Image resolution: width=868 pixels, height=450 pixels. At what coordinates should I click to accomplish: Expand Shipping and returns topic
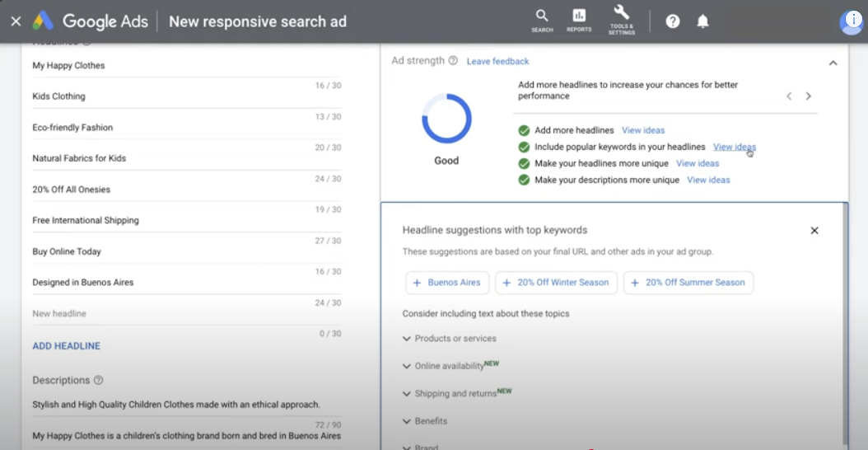tap(457, 393)
